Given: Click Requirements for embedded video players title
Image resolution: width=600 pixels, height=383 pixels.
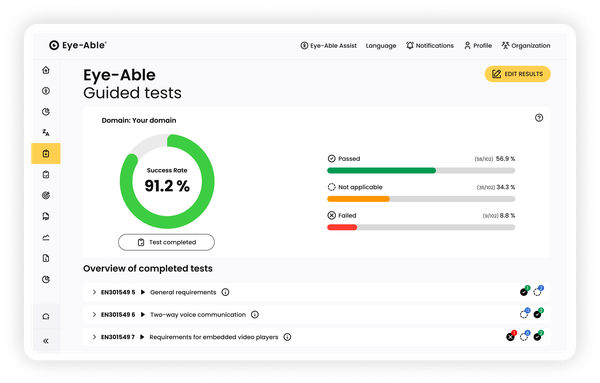Looking at the screenshot, I should pyautogui.click(x=214, y=337).
